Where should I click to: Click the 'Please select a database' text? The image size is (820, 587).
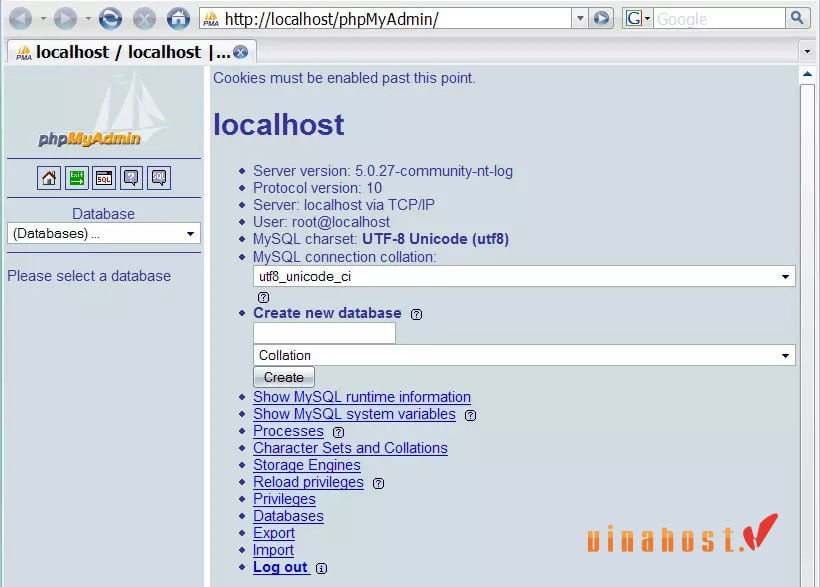[x=89, y=276]
